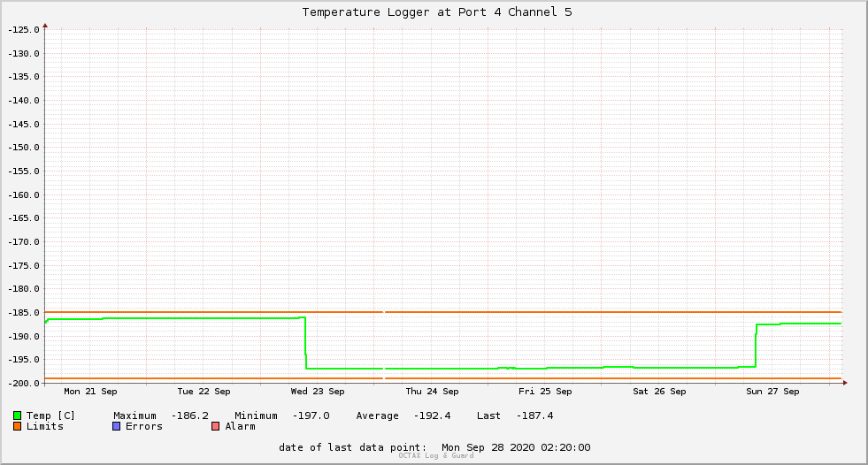
Task: Click the 'Limits' legend label
Action: [45, 426]
